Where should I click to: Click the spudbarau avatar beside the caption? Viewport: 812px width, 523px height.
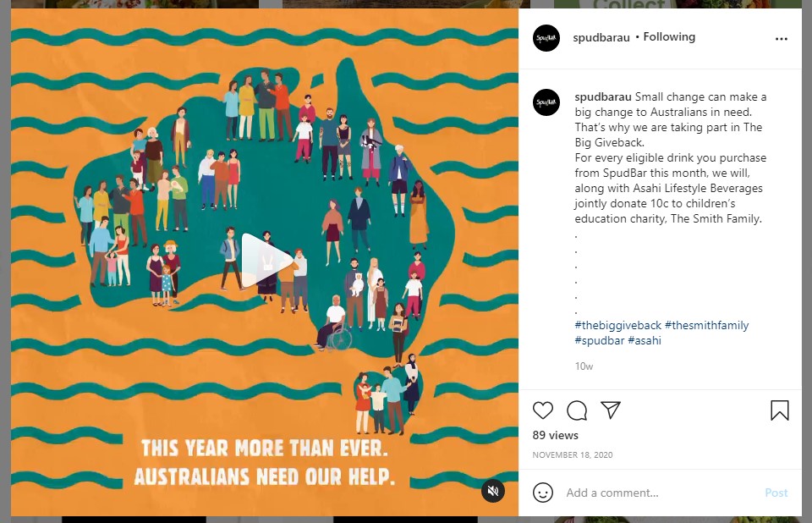[x=546, y=102]
